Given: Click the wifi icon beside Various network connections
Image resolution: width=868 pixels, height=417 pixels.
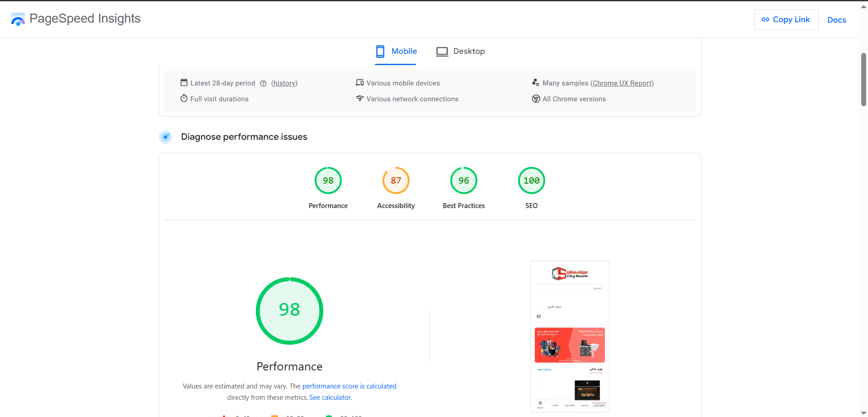Looking at the screenshot, I should coord(360,98).
